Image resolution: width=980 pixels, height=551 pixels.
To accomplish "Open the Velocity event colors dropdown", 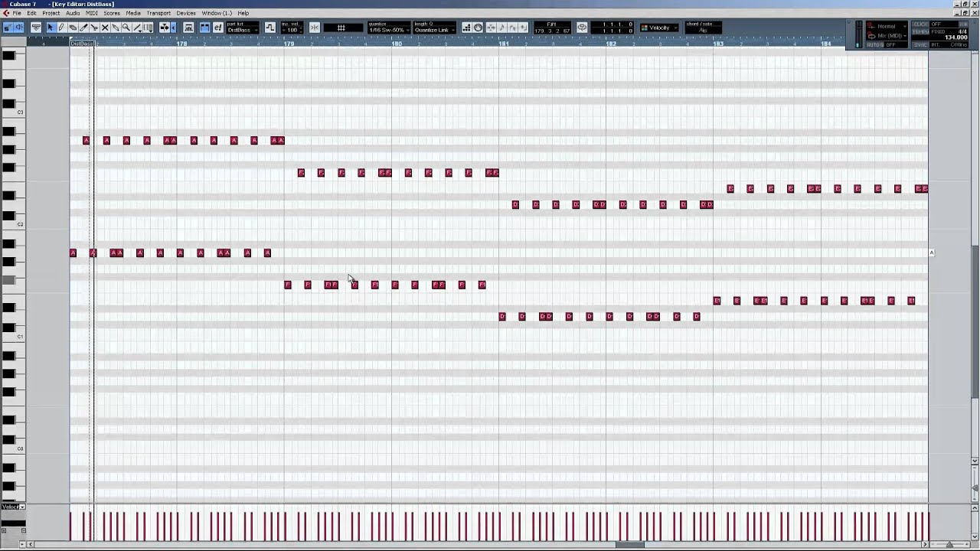I will pos(659,28).
